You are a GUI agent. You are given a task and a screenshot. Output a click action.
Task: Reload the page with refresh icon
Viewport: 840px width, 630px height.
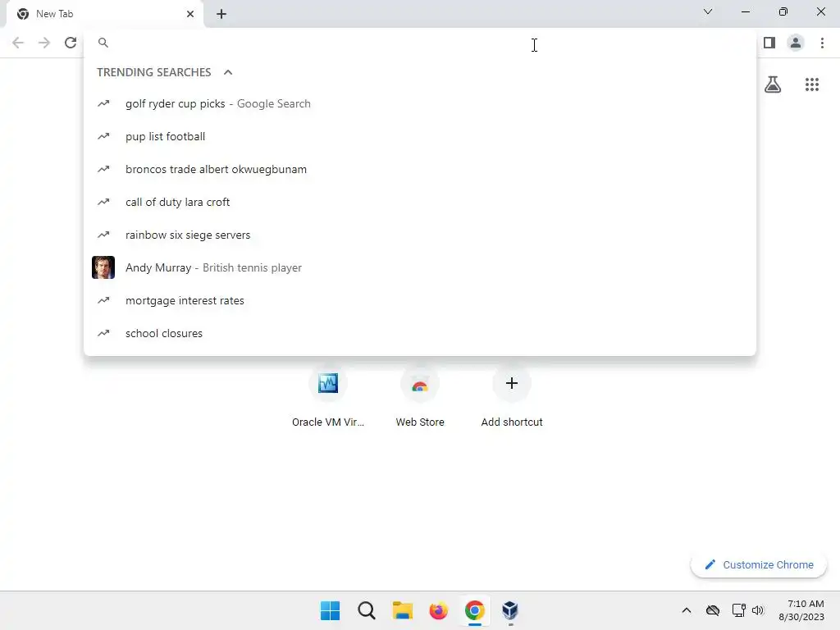coord(71,43)
